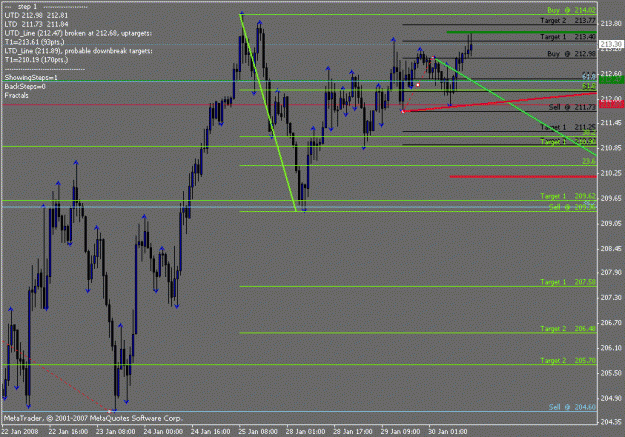Viewport: 625px width, 437px height.
Task: Select the short thick red horizontal bar near 210.25
Action: (523, 176)
